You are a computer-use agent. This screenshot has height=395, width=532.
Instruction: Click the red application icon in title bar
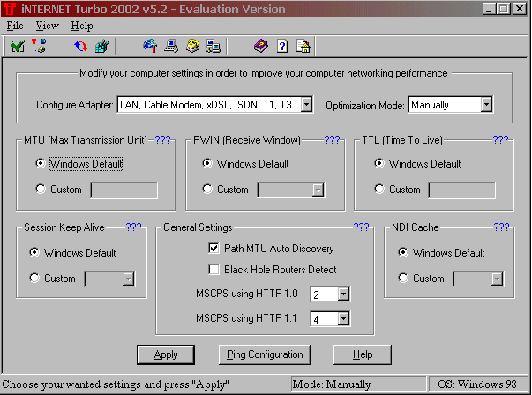point(10,9)
